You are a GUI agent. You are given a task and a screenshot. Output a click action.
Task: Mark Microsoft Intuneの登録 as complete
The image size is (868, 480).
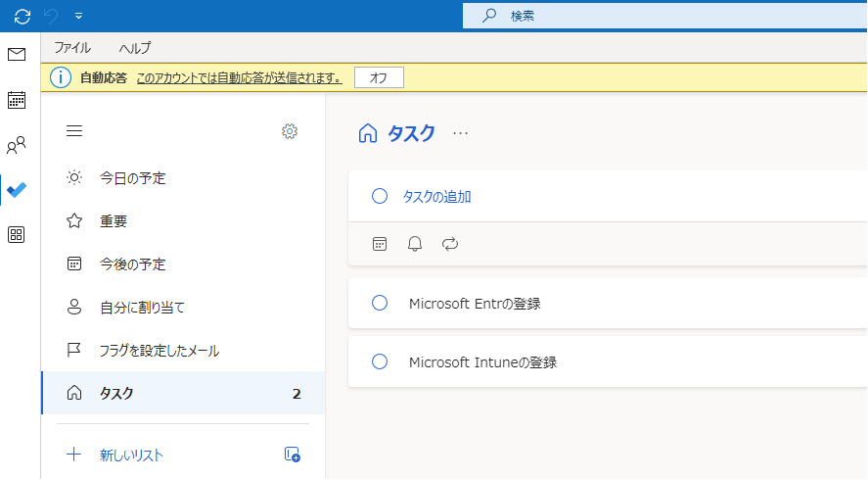tap(380, 361)
